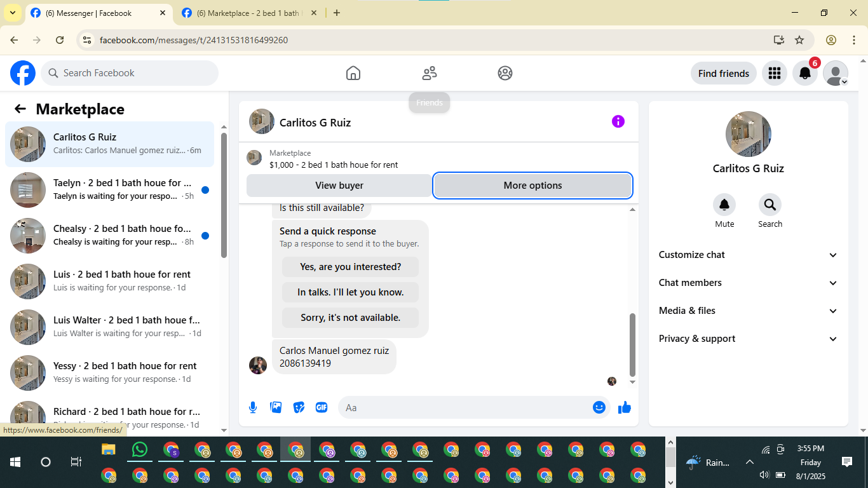Focus the Search Facebook field
868x488 pixels.
[x=130, y=73]
